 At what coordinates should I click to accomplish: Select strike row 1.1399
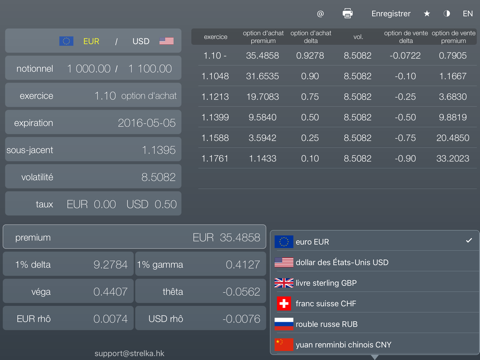(337, 117)
